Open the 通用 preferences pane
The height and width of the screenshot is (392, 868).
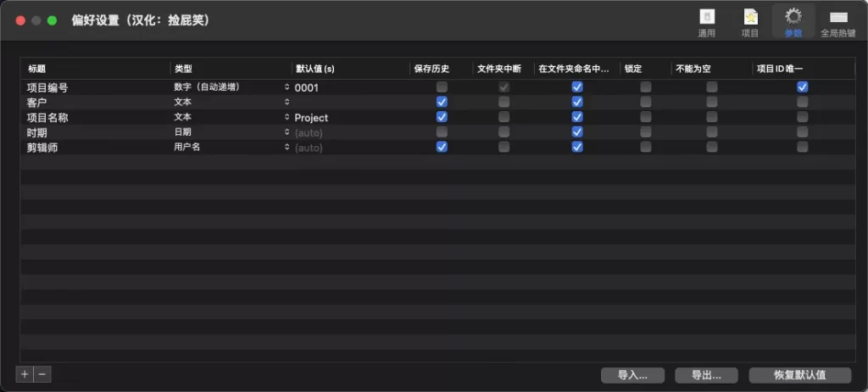(706, 22)
